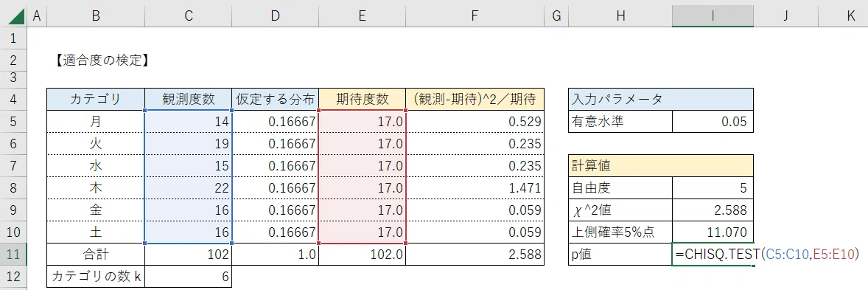Select the 11.070 critical value cell
Viewport: 868px width, 290px height.
713,232
